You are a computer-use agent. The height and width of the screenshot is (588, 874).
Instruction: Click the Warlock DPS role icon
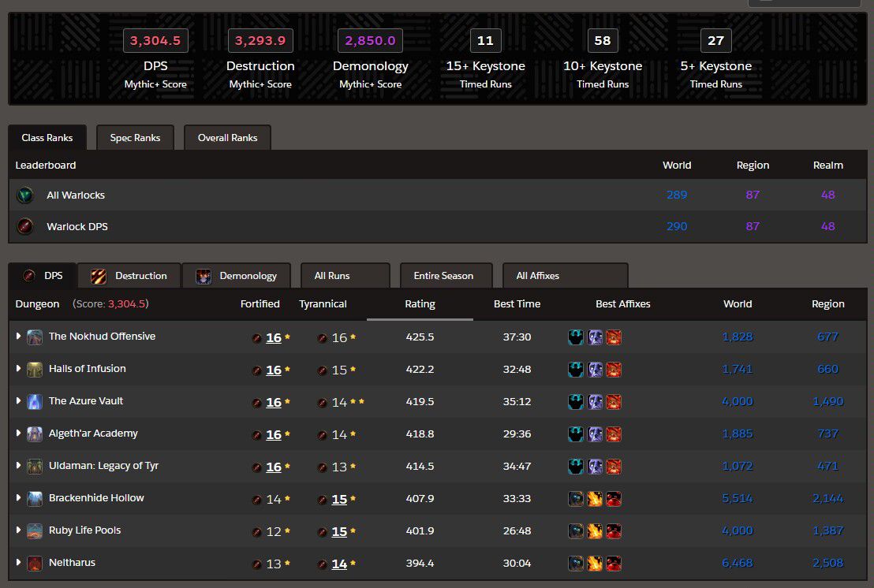(x=25, y=226)
